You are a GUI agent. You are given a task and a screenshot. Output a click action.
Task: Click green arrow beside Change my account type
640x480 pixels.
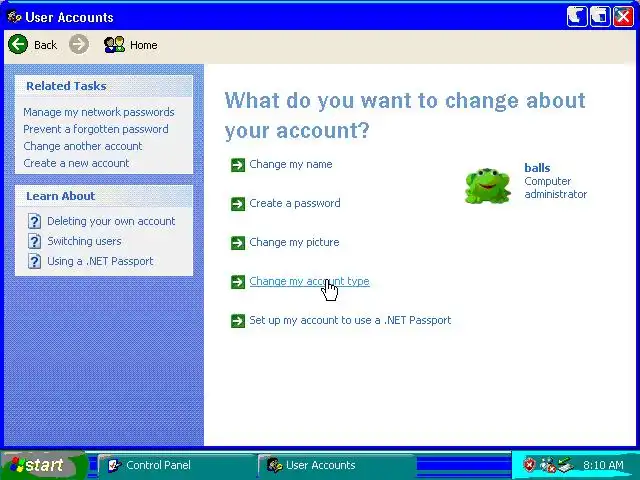point(238,282)
